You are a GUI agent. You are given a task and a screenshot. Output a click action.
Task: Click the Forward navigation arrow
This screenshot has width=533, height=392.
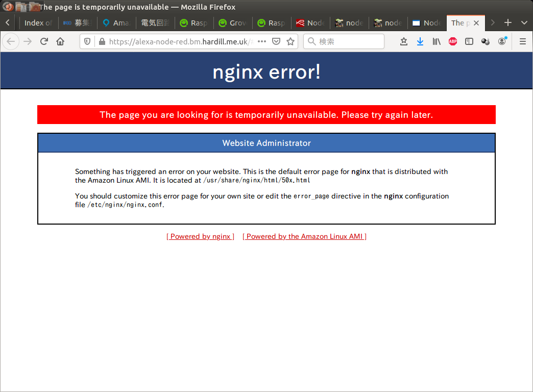click(x=28, y=41)
